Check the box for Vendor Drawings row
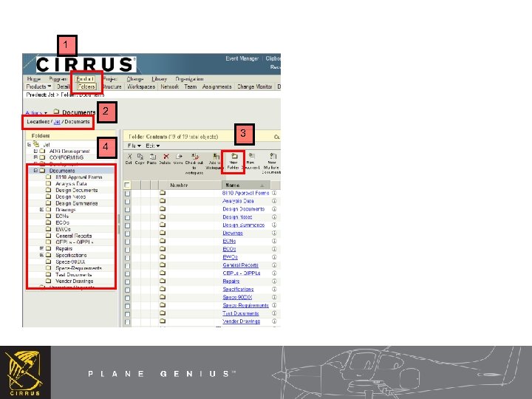Viewport: 532px width, 399px height. (x=127, y=322)
